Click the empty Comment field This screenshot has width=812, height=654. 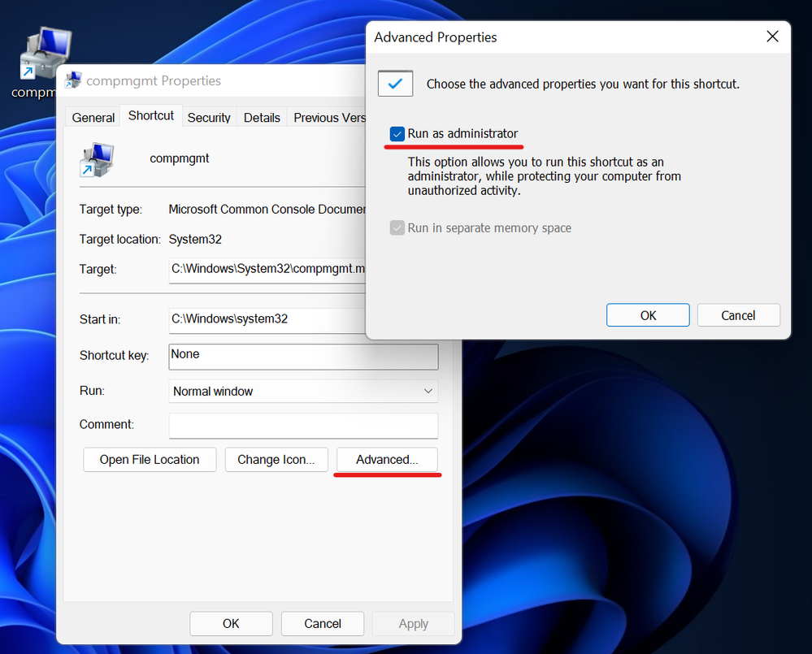click(x=303, y=425)
